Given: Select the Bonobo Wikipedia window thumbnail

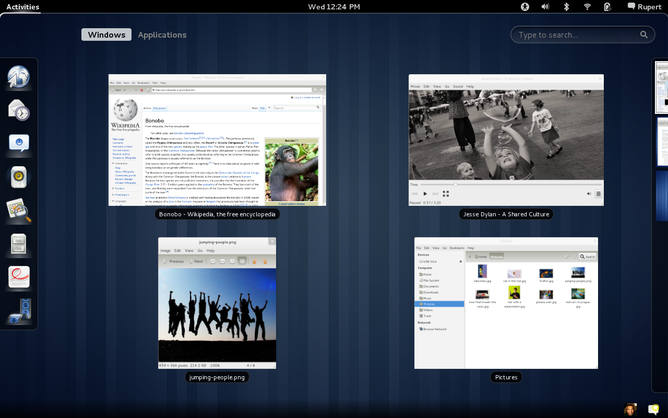Looking at the screenshot, I should 217,140.
